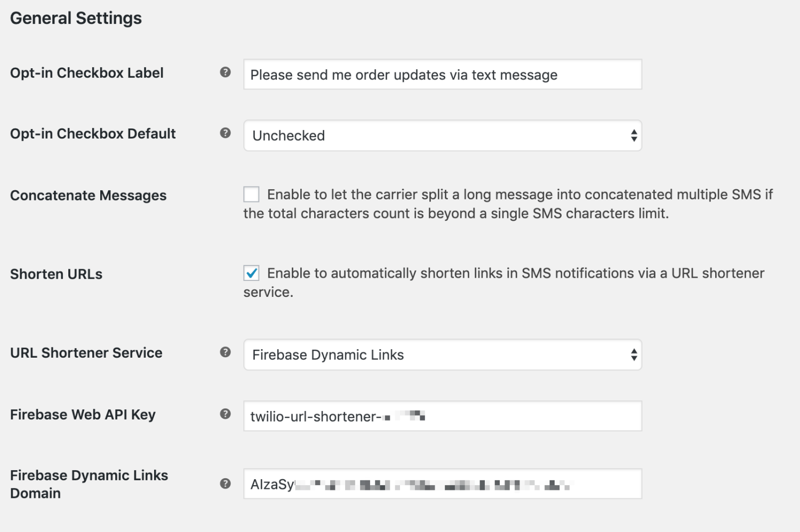800x532 pixels.
Task: Click the question mark next to URL Shortener Service
Action: point(225,352)
